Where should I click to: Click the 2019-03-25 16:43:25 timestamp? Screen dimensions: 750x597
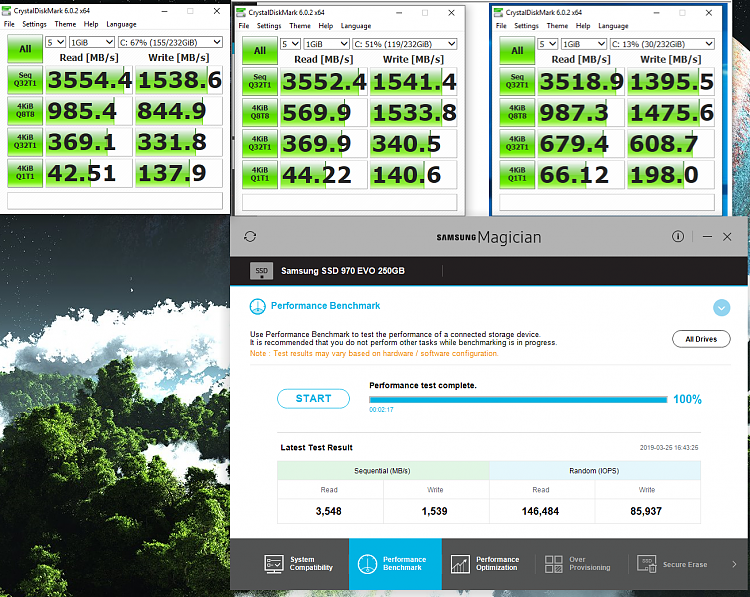(669, 448)
